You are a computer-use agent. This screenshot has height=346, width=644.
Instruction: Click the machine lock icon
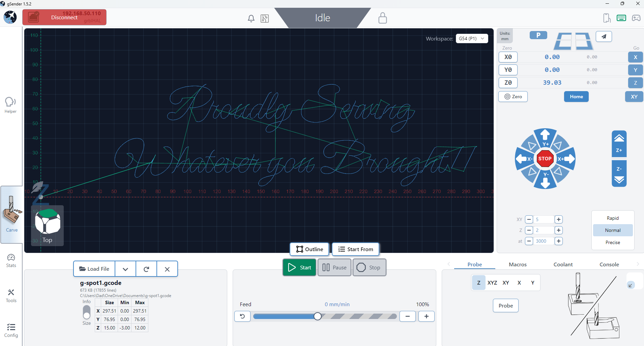[382, 18]
